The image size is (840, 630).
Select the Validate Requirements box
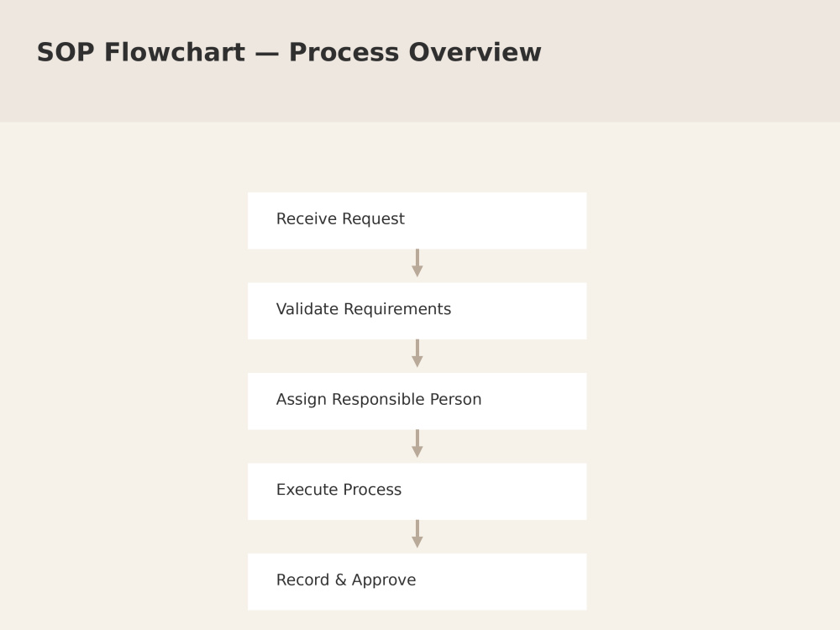pos(417,311)
